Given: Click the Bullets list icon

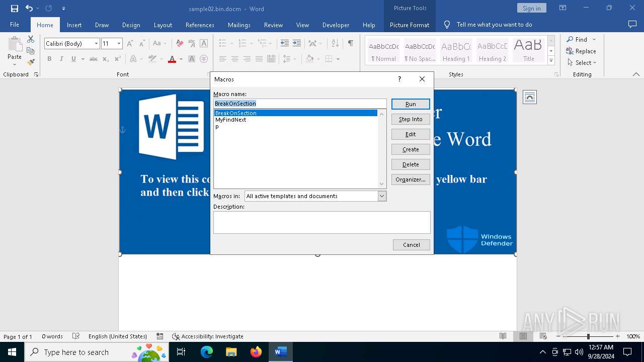Looking at the screenshot, I should (x=223, y=43).
